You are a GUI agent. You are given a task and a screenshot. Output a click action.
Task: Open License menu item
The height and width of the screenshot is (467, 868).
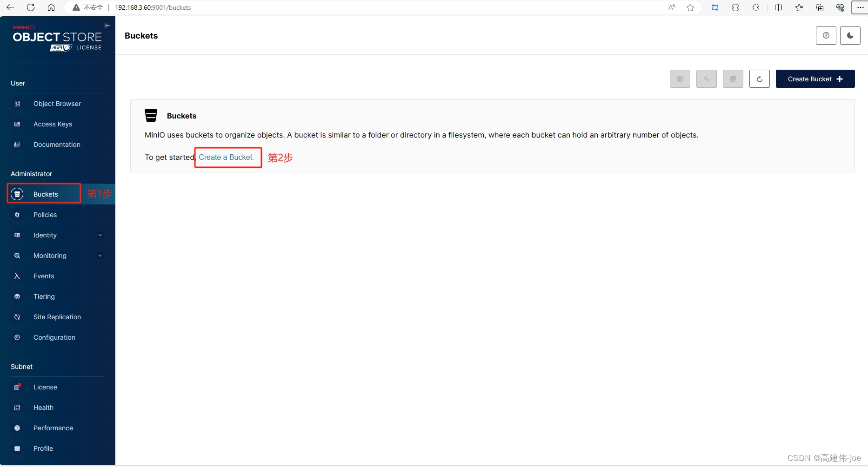pyautogui.click(x=57, y=387)
